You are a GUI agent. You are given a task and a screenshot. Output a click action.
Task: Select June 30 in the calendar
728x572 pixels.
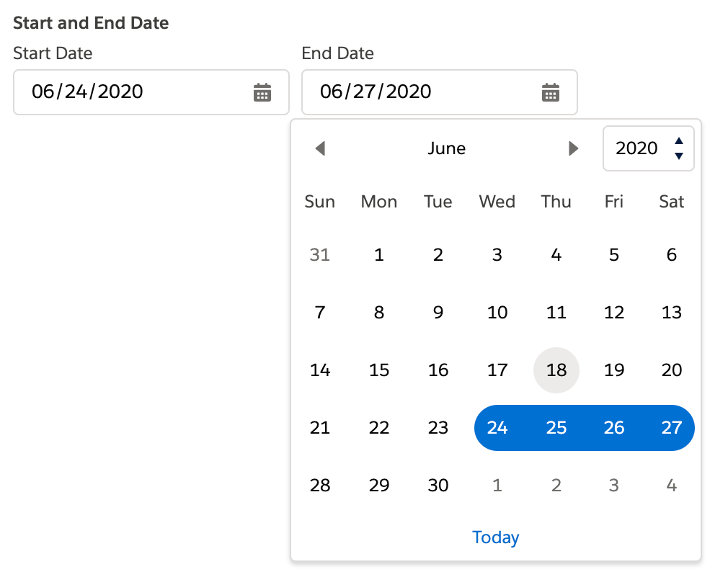point(438,485)
